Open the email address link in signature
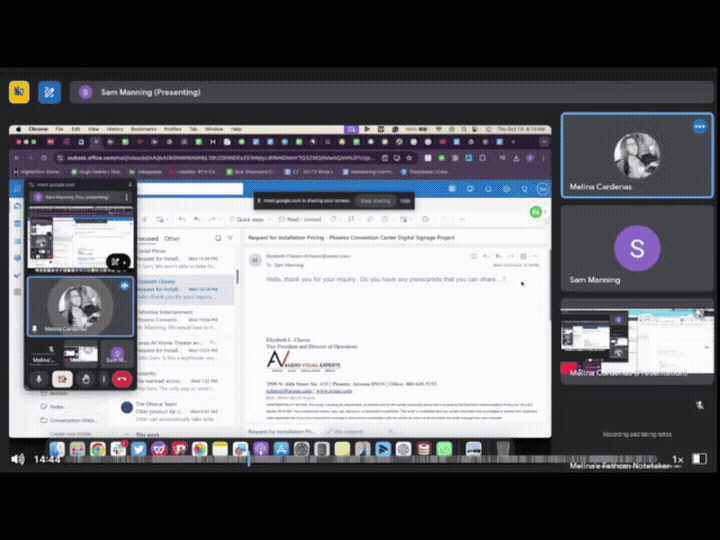The image size is (720, 540). (289, 391)
